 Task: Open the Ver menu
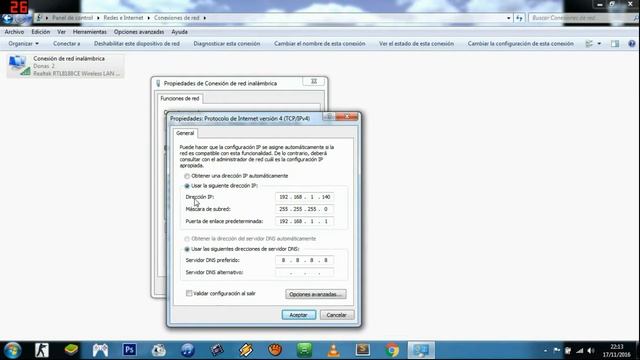coord(61,32)
